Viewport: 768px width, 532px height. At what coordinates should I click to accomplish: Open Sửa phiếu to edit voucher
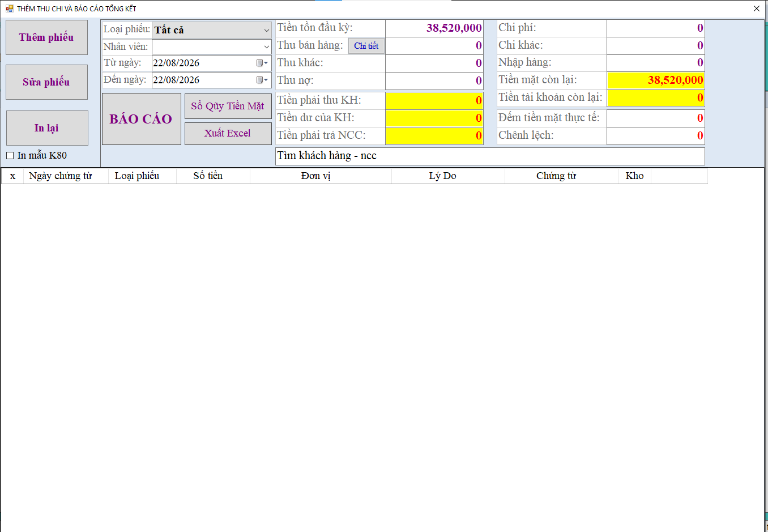pyautogui.click(x=46, y=82)
